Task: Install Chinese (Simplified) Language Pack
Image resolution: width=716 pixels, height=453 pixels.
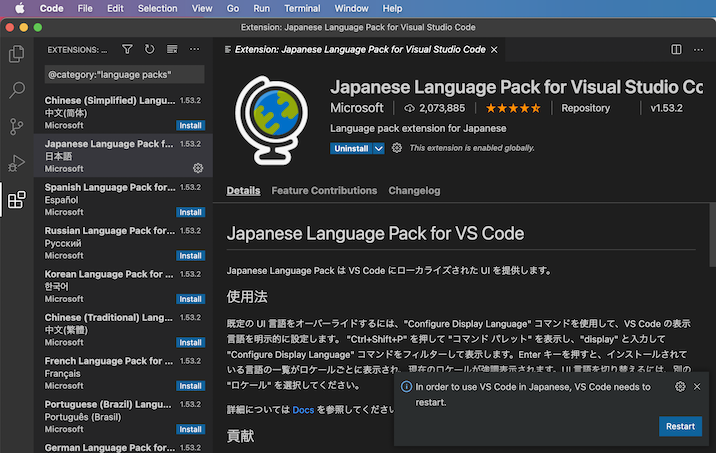Action: pyautogui.click(x=190, y=126)
